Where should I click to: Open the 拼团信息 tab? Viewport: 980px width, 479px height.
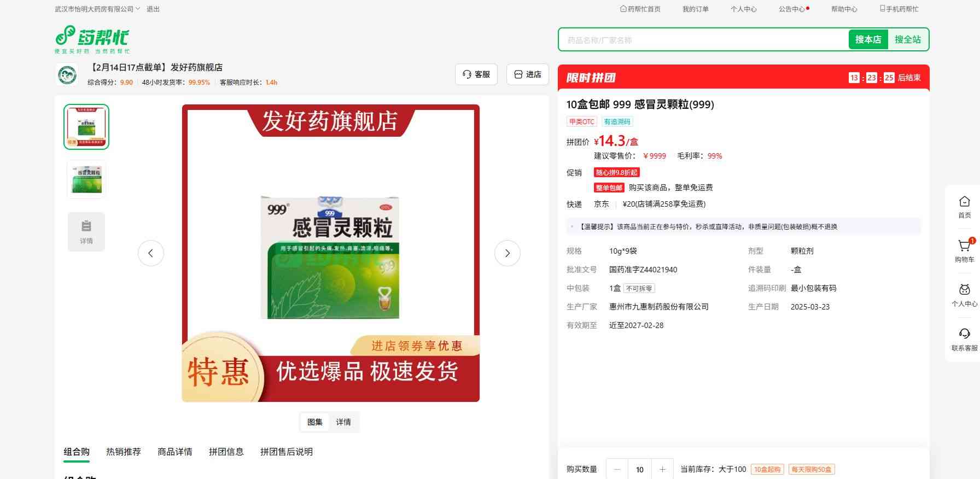(x=226, y=452)
